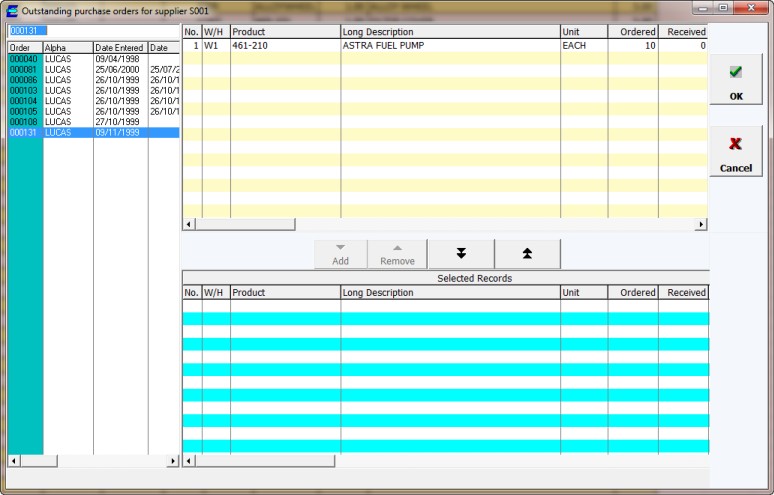Click Product header in top grid
The width and height of the screenshot is (774, 495).
tap(285, 32)
